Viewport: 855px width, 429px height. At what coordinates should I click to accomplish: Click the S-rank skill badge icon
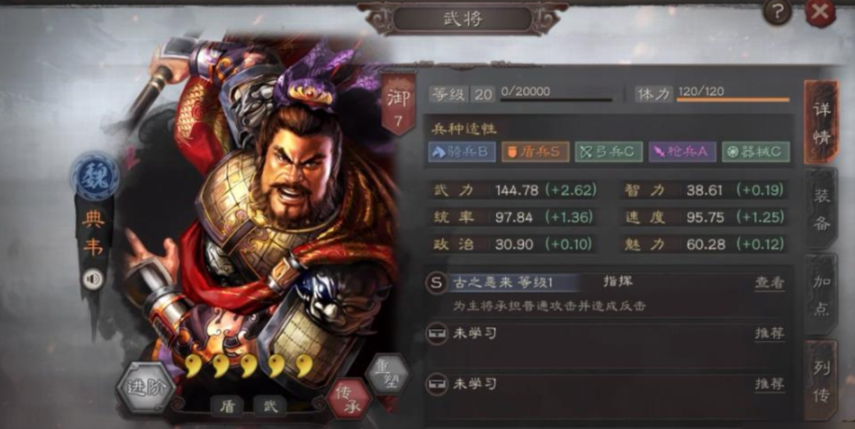(x=436, y=283)
